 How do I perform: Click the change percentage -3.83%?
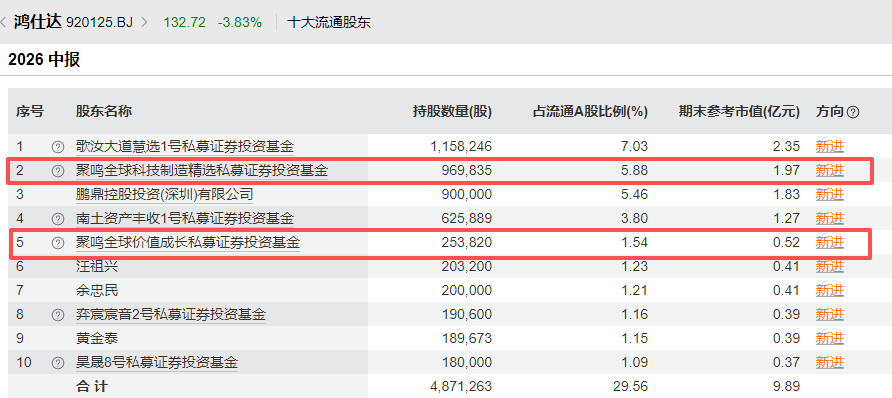click(239, 23)
